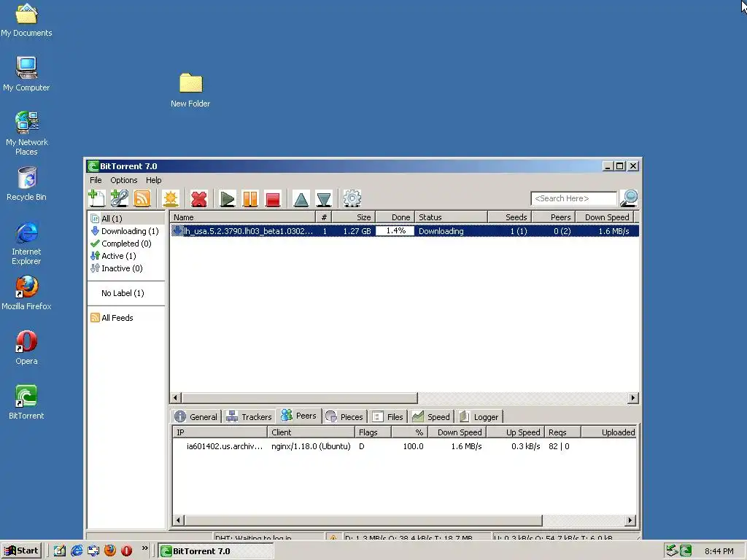This screenshot has height=560, width=747.
Task: Click the BitTorrent 7.0 taskbar button
Action: coord(216,551)
